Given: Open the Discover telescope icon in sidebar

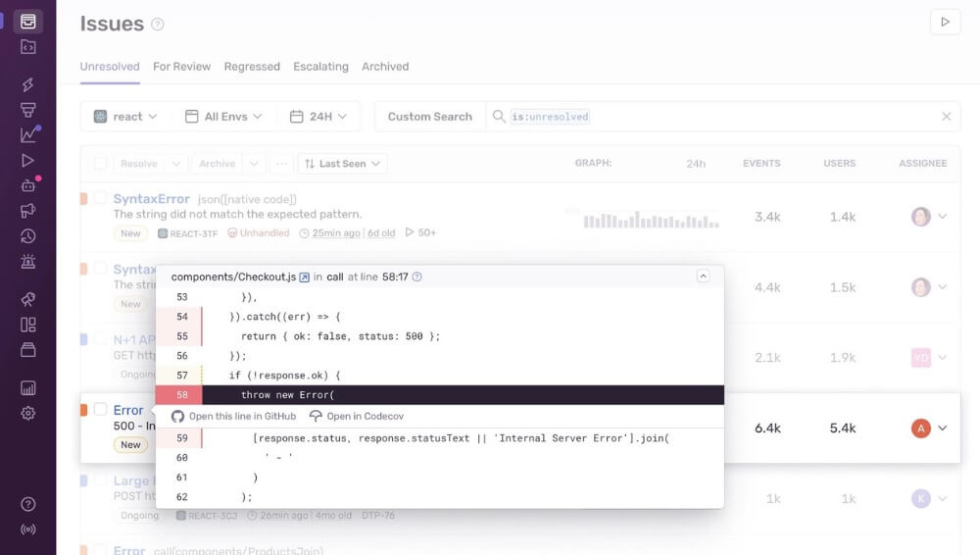Looking at the screenshot, I should pyautogui.click(x=28, y=299).
